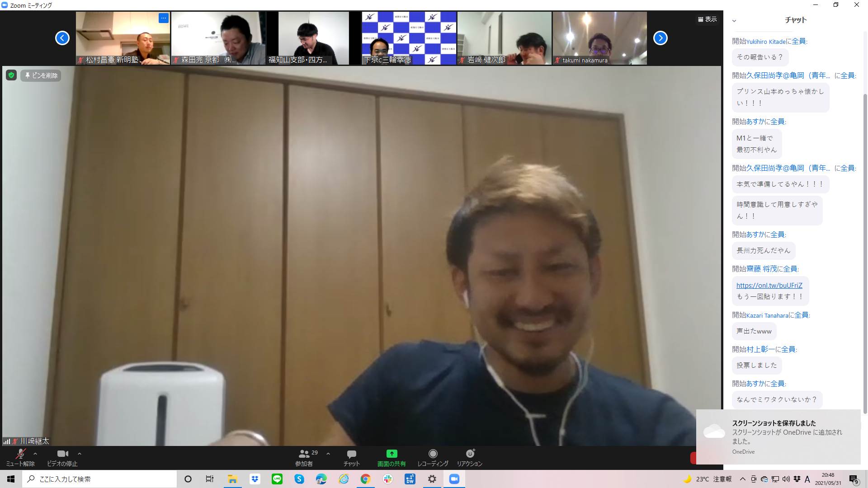
Task: Select 森田完 京都 video thumbnail
Action: [218, 38]
